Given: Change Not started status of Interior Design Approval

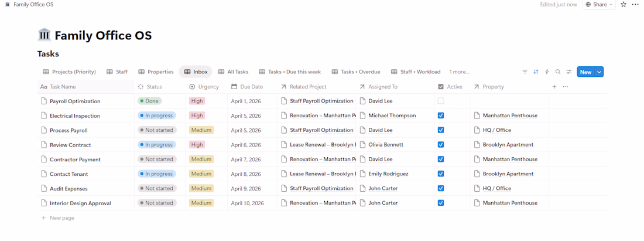Looking at the screenshot, I should coord(157,203).
